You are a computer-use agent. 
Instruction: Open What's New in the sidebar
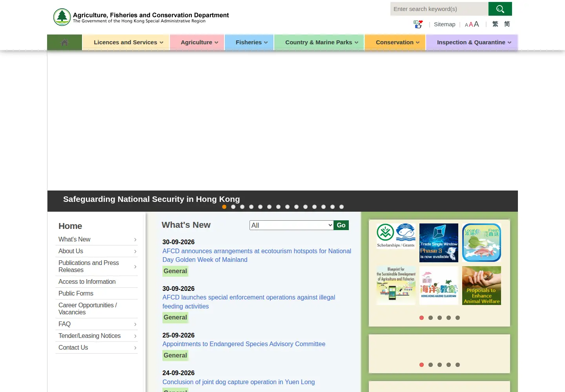[97, 240]
